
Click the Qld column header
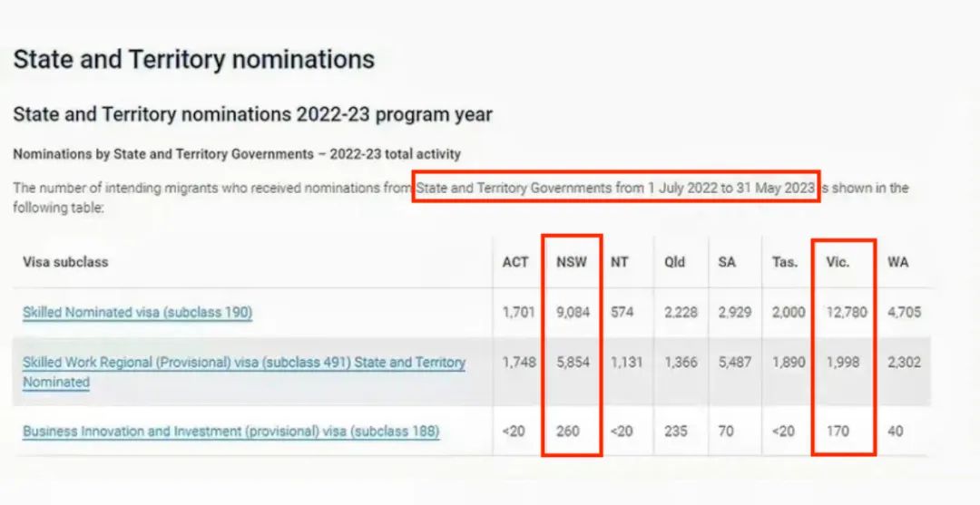click(674, 262)
